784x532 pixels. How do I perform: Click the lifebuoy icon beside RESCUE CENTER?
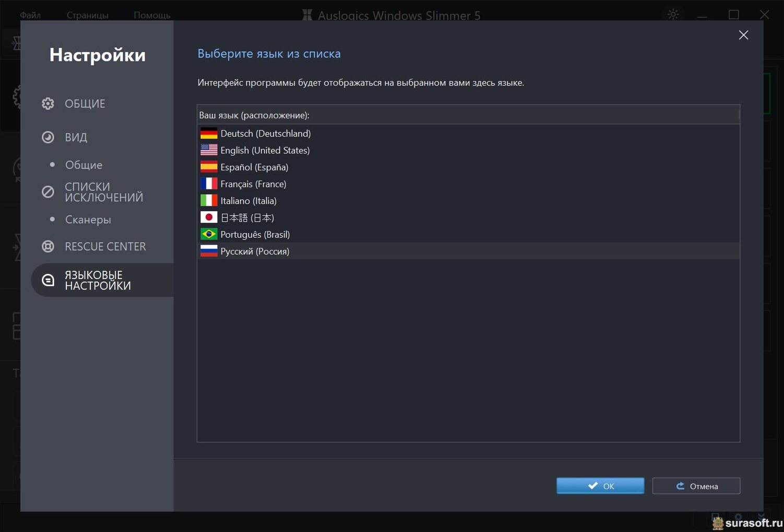[48, 246]
